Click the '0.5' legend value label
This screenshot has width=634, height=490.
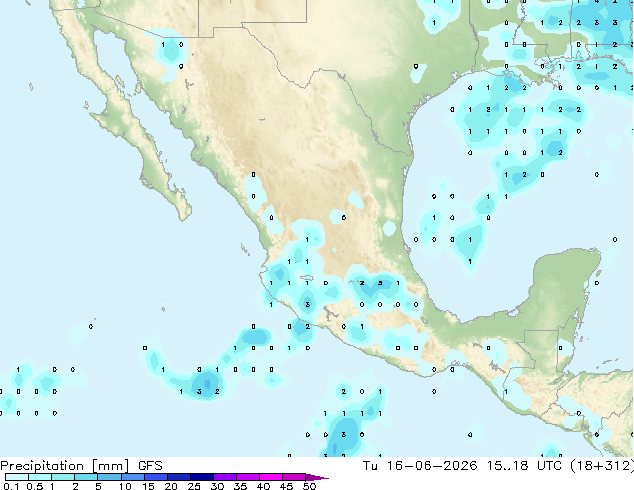[35, 486]
